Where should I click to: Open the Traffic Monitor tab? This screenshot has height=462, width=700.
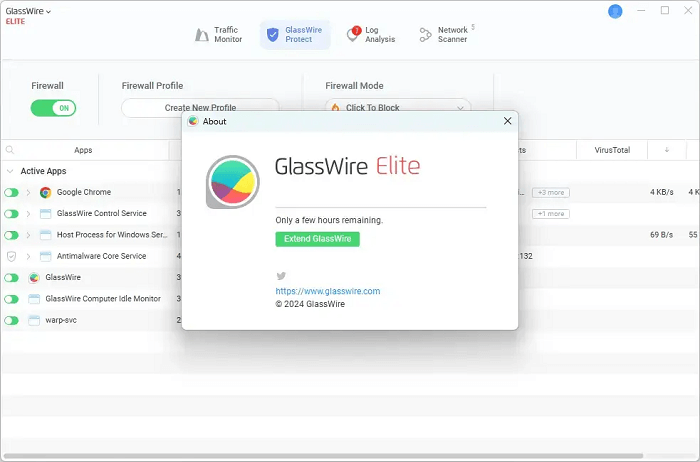coord(219,34)
